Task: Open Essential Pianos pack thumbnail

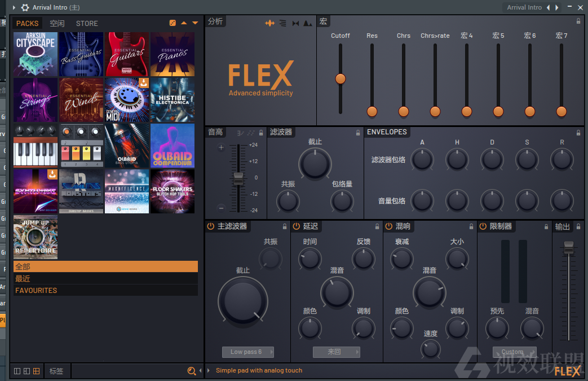Action: (173, 54)
